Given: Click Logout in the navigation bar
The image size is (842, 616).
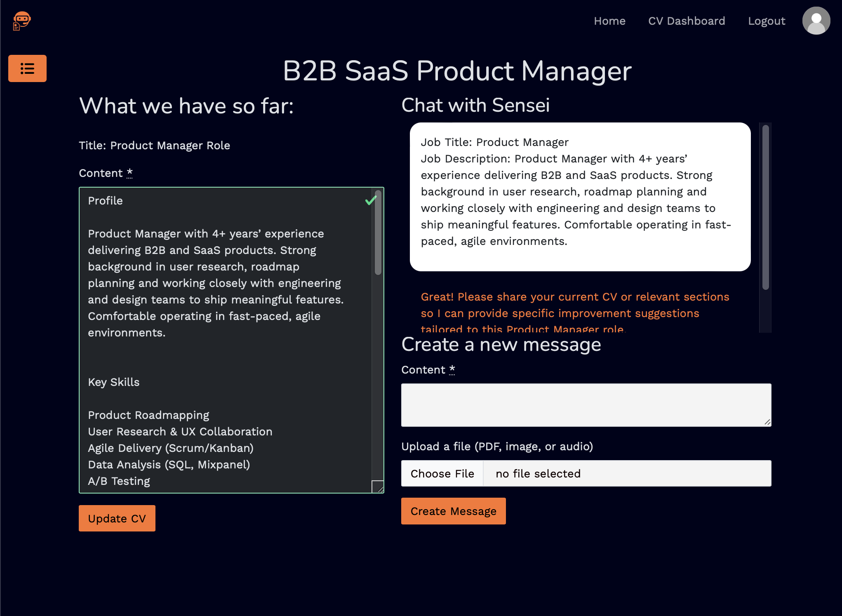Looking at the screenshot, I should [767, 21].
